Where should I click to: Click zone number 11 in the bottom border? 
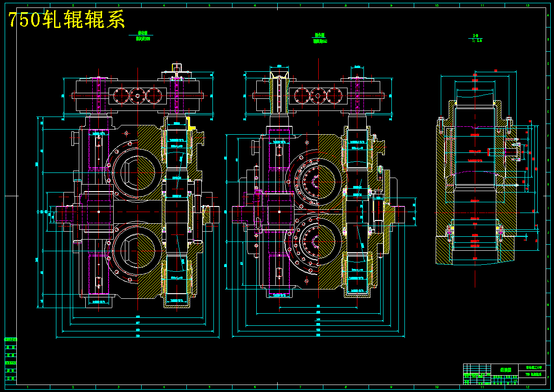click(482, 387)
